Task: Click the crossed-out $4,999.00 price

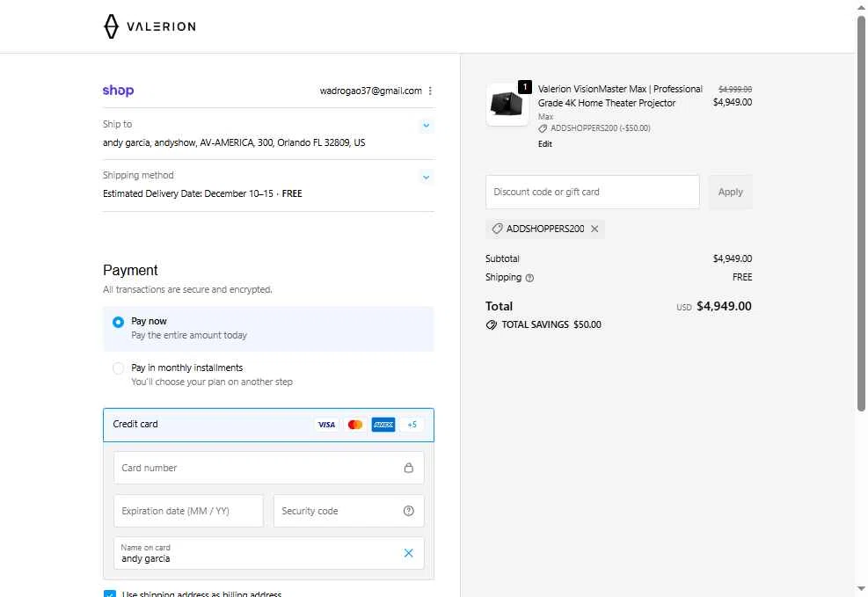Action: [x=734, y=89]
